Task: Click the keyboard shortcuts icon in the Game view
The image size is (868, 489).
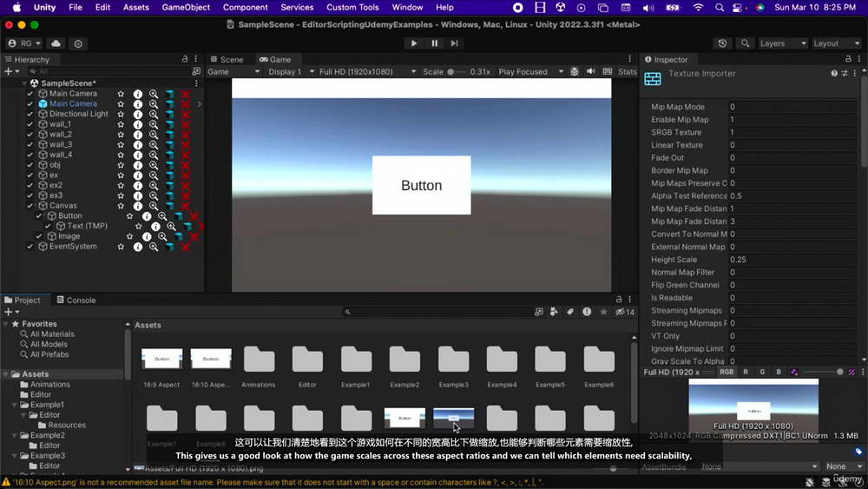Action: (608, 71)
